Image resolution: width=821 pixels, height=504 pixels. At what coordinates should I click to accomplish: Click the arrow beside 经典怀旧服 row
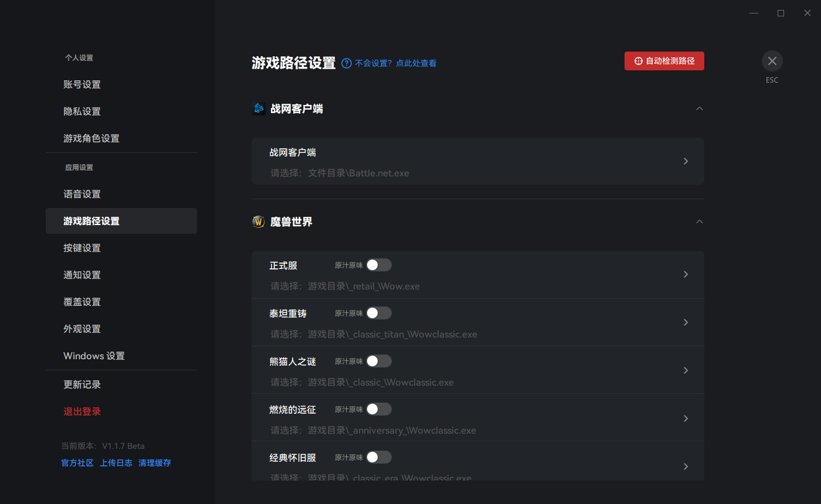tap(686, 466)
